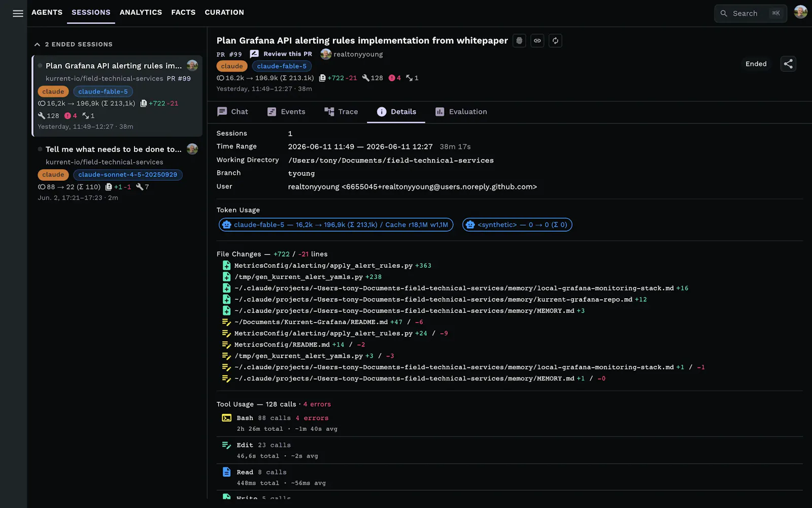Click the user email realtonyyoung noreply.github.com value
Image resolution: width=812 pixels, height=508 pixels.
point(413,186)
